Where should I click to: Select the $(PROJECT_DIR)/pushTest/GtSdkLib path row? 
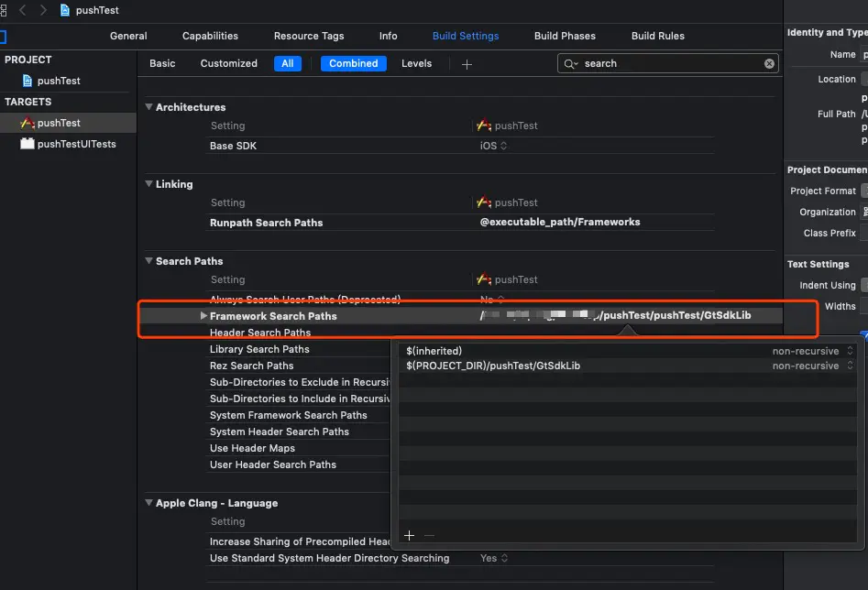[628, 366]
